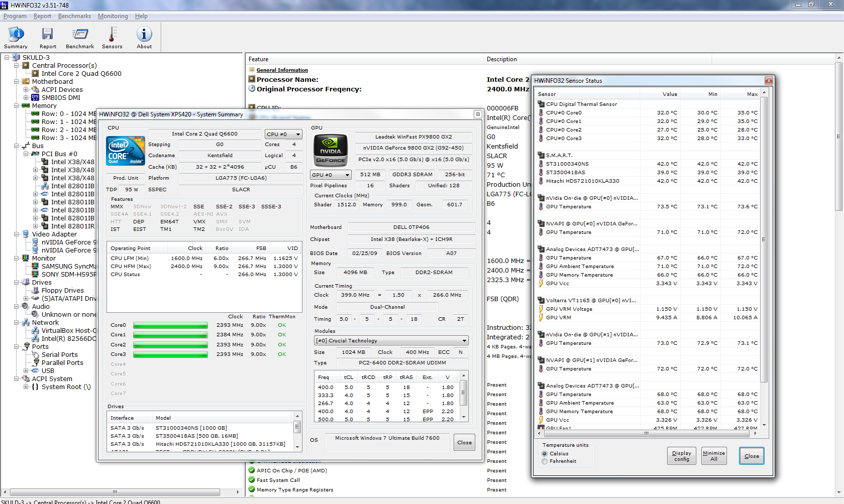
Task: Select Intel Core 2 Quad Q6600 tree item
Action: 81,74
